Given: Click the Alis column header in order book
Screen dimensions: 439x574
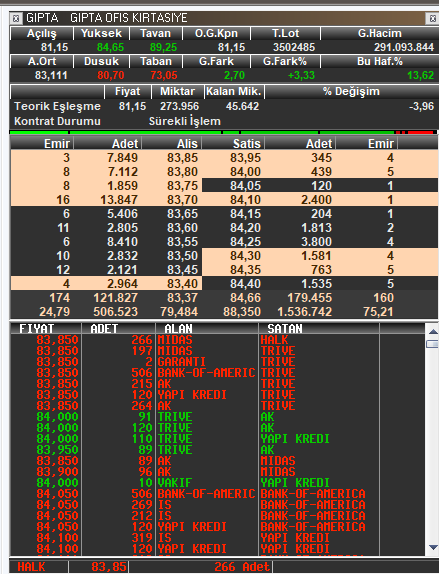Looking at the screenshot, I should click(172, 143).
